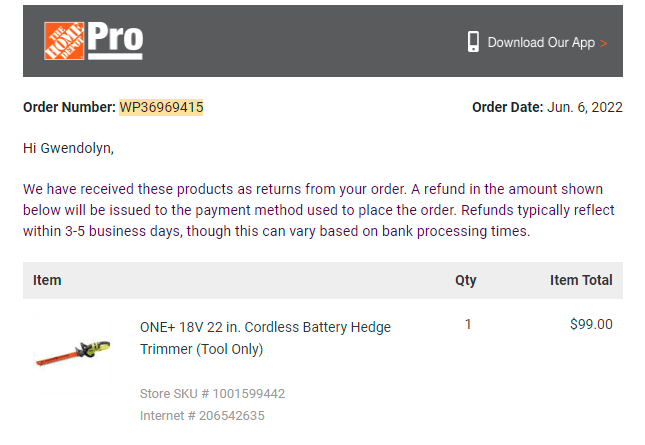Image resolution: width=645 pixels, height=445 pixels.
Task: Open the Download Our App link
Action: 541,42
